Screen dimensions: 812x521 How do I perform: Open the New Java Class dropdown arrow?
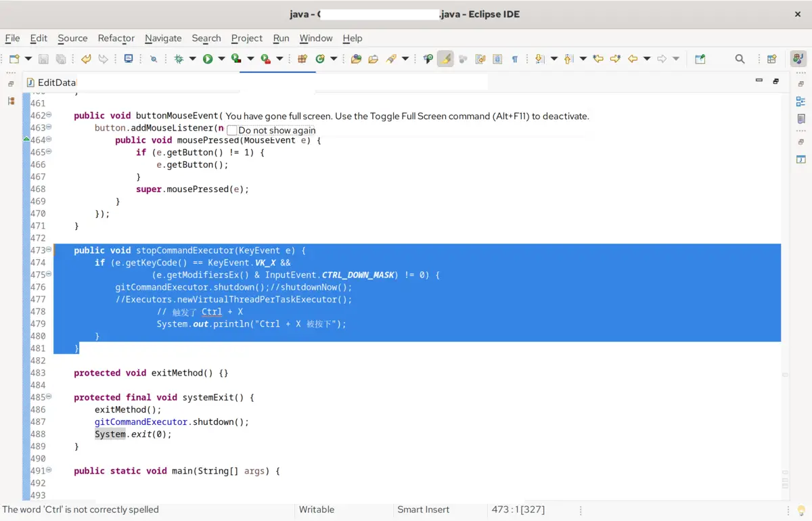(334, 59)
